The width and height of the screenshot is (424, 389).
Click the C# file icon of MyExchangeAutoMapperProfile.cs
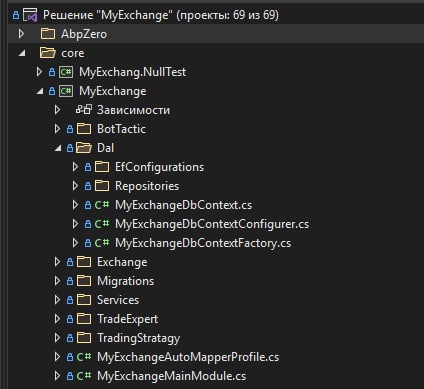coord(84,357)
